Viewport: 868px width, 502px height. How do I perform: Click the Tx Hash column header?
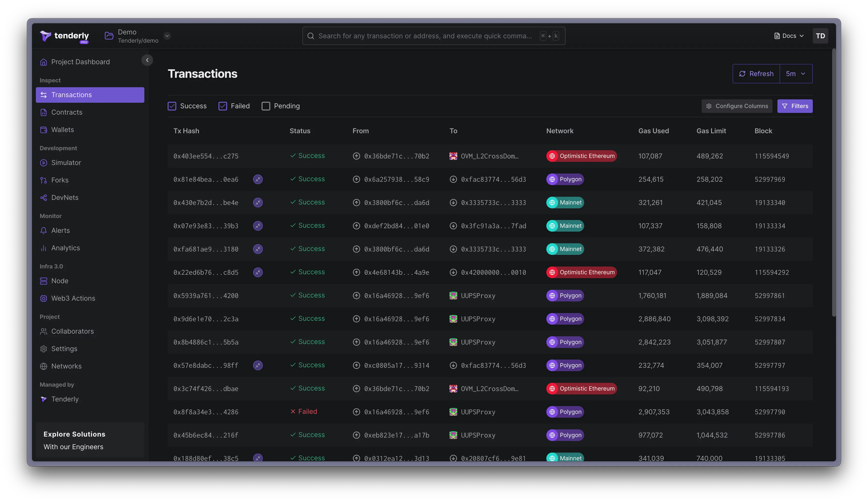[186, 131]
